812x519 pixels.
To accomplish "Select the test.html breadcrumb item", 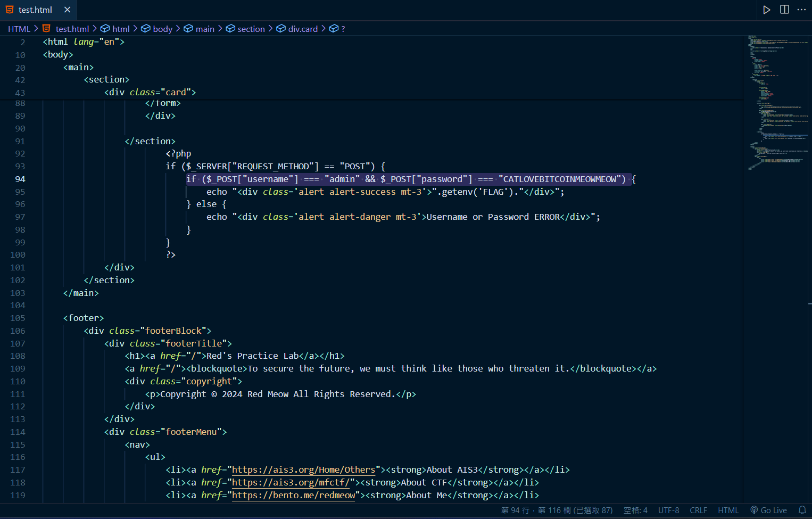I will (72, 29).
